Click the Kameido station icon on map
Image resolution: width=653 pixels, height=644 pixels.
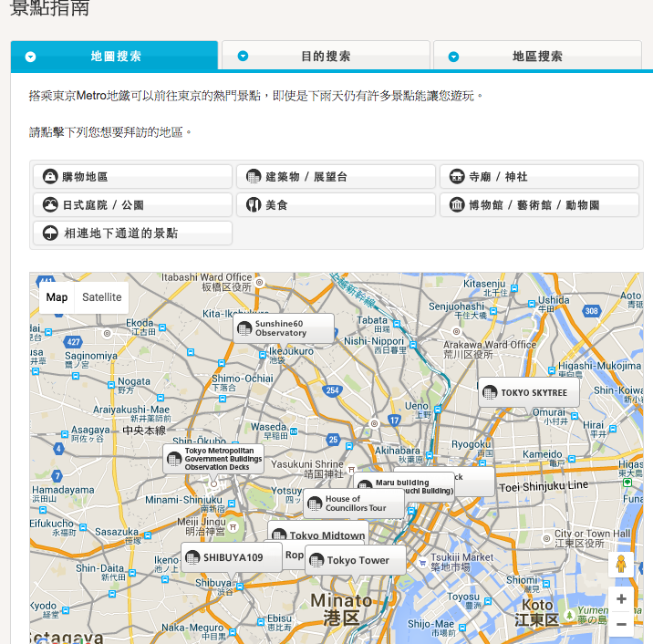tap(572, 459)
